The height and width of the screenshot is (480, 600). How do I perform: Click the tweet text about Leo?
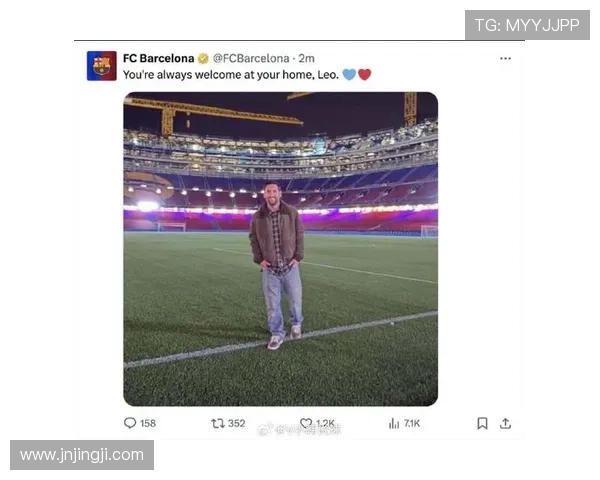230,74
